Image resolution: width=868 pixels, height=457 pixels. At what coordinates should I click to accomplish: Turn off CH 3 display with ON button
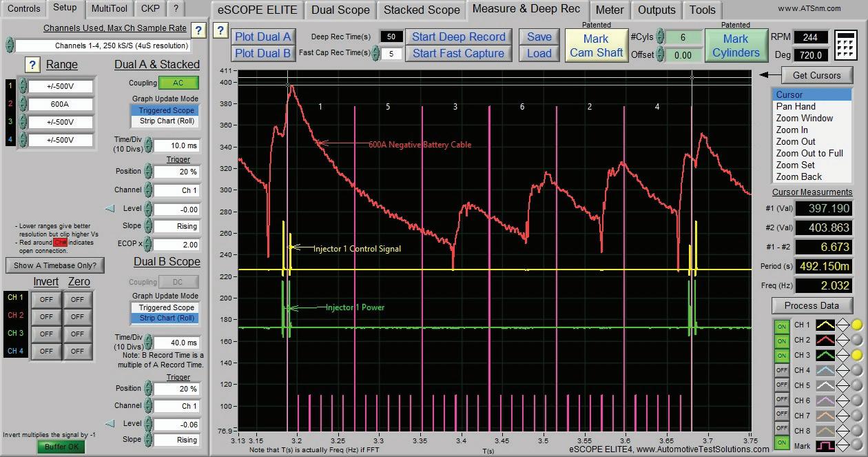(x=782, y=356)
